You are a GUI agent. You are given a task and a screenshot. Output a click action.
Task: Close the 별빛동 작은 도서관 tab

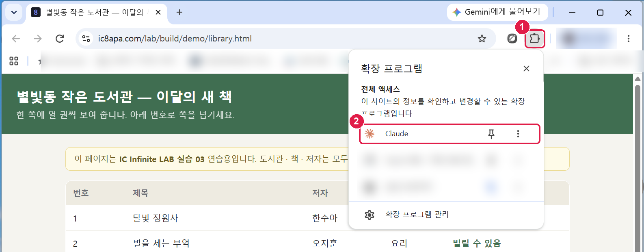point(158,12)
